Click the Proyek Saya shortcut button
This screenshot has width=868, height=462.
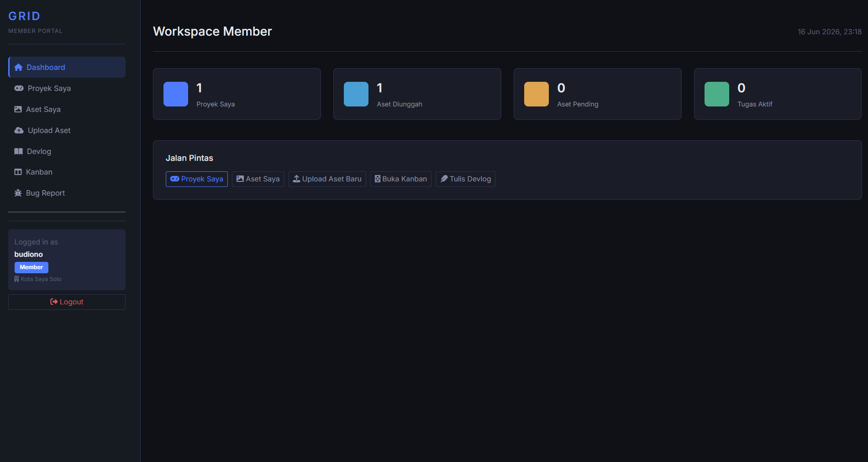(x=197, y=179)
